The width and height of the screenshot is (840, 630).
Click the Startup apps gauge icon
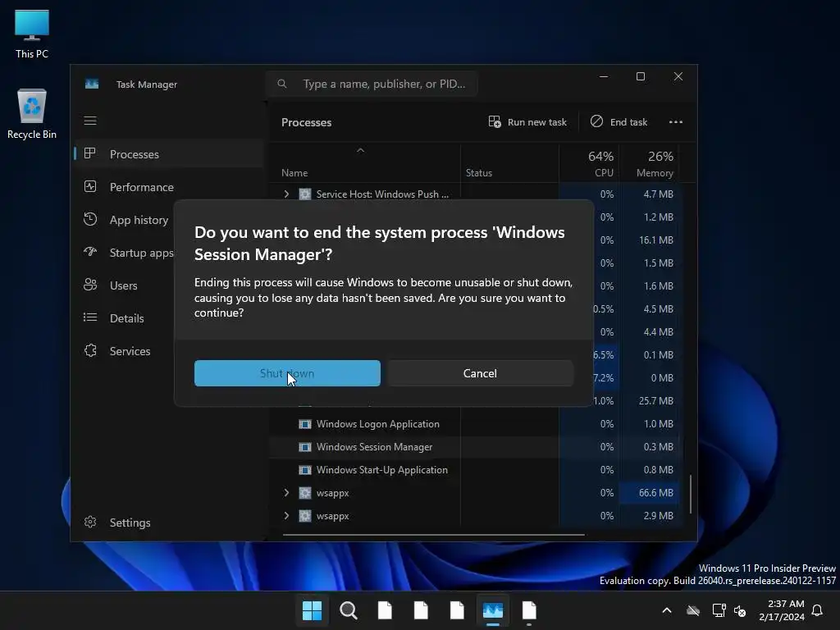(x=90, y=252)
